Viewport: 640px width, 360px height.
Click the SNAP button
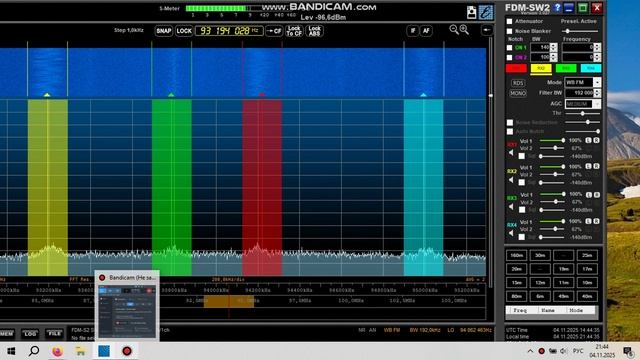coord(163,31)
